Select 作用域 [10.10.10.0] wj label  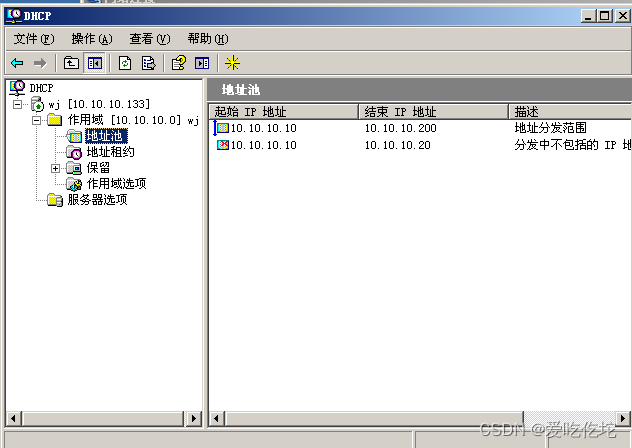click(133, 120)
